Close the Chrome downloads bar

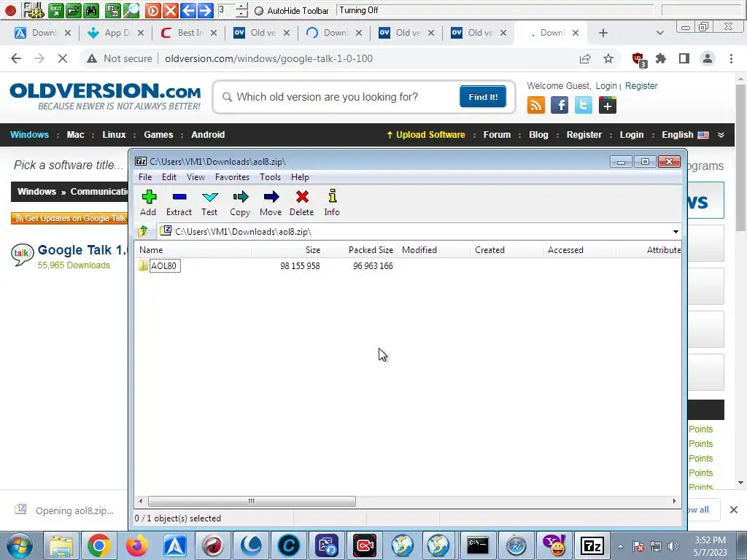[734, 510]
